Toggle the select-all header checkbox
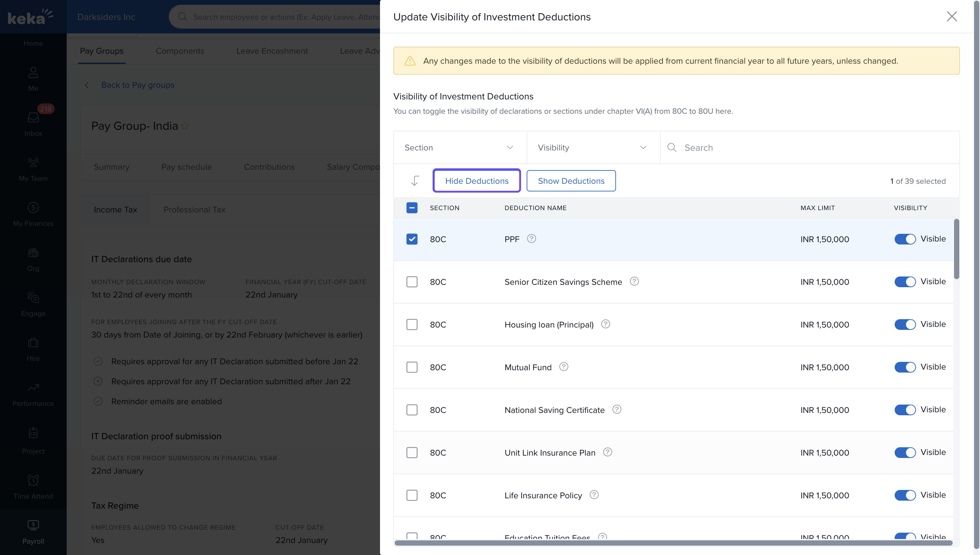This screenshot has height=555, width=980. (x=412, y=208)
